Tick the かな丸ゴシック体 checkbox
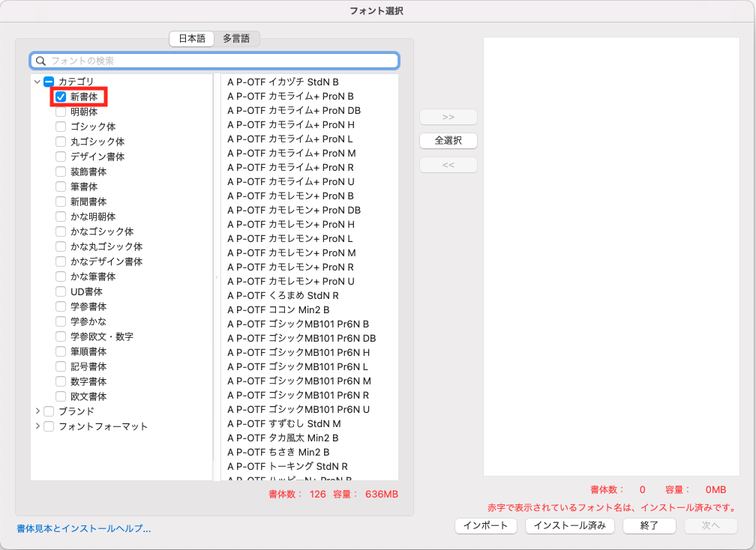 coord(61,246)
